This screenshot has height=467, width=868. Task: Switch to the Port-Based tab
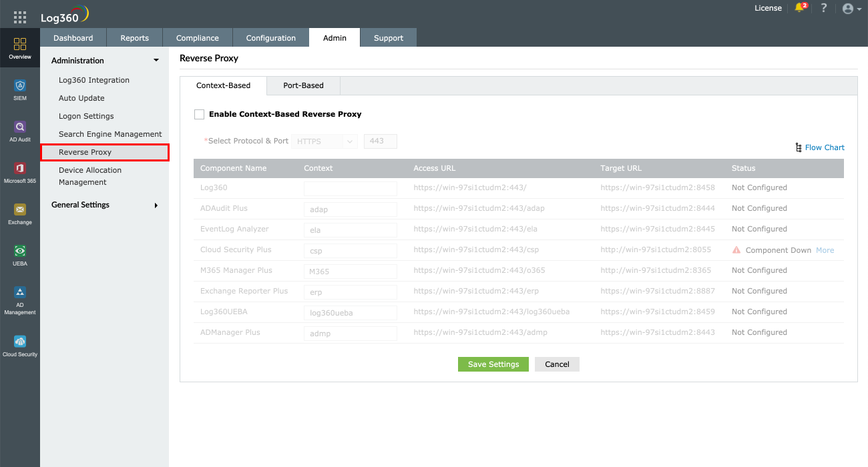coord(303,85)
